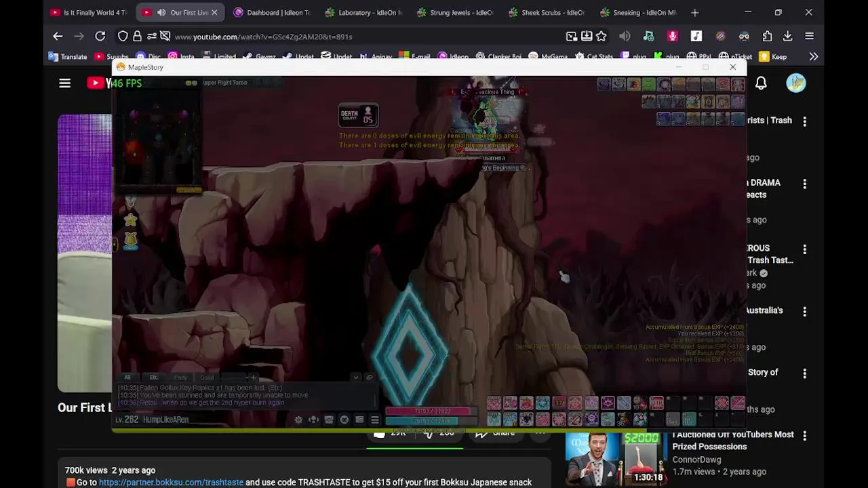Open MapleStory main menu list icon
This screenshot has width=868, height=488.
pos(374,420)
